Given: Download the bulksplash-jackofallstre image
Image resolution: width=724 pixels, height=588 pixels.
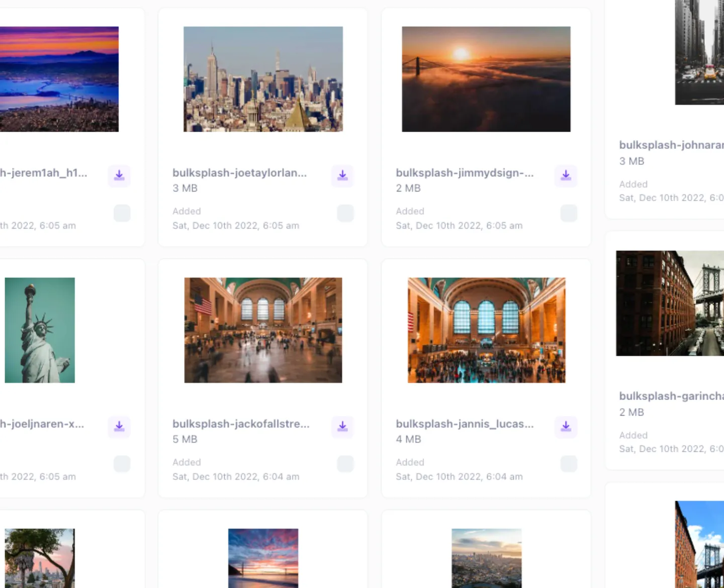Looking at the screenshot, I should point(342,426).
